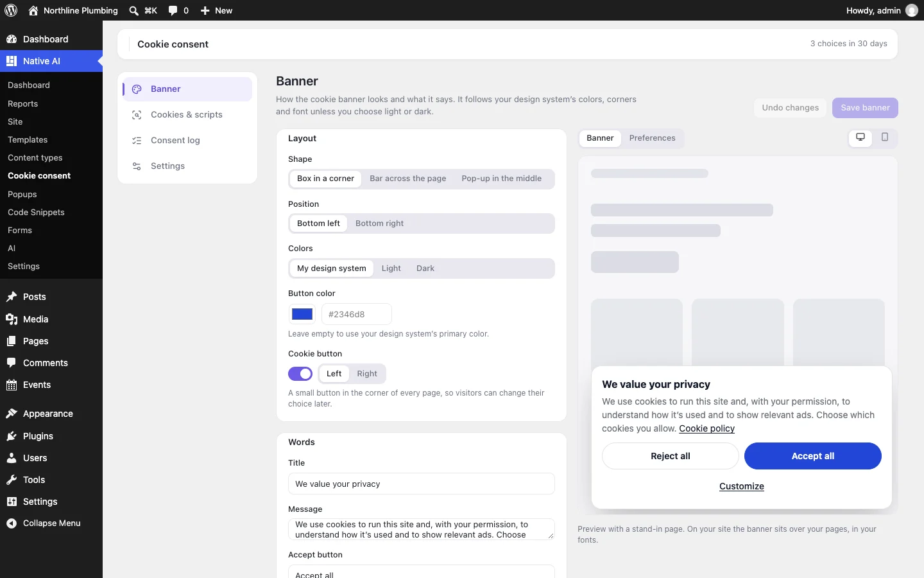Open the blue button color swatch
Screen dimensions: 924x578
click(302, 314)
